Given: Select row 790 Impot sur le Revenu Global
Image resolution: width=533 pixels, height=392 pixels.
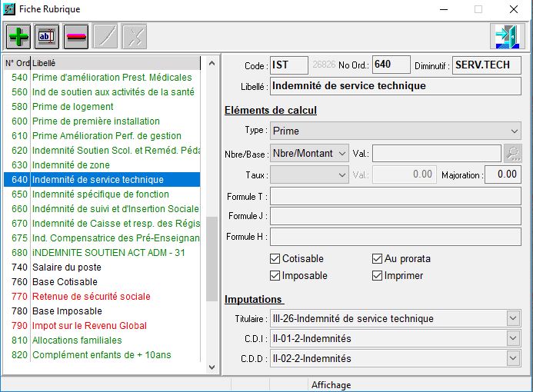Looking at the screenshot, I should pos(102,326).
